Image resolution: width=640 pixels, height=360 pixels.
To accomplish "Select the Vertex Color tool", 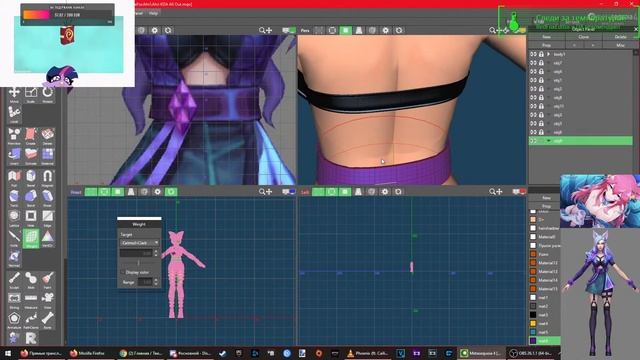I will pyautogui.click(x=47, y=238).
